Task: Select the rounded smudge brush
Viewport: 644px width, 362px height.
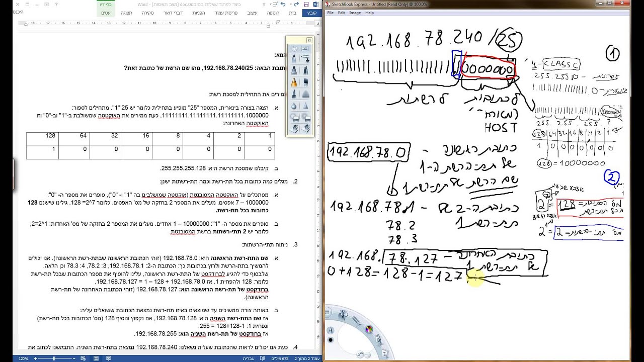Action: coord(305,95)
